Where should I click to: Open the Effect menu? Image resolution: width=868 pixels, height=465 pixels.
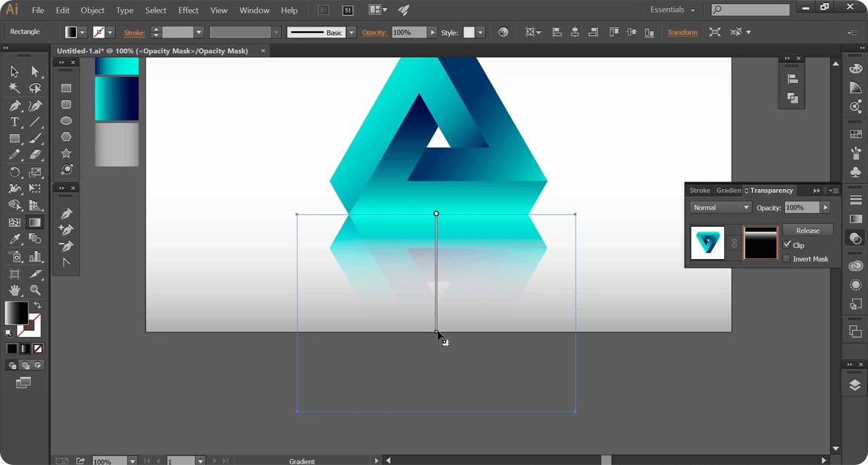[x=188, y=10]
